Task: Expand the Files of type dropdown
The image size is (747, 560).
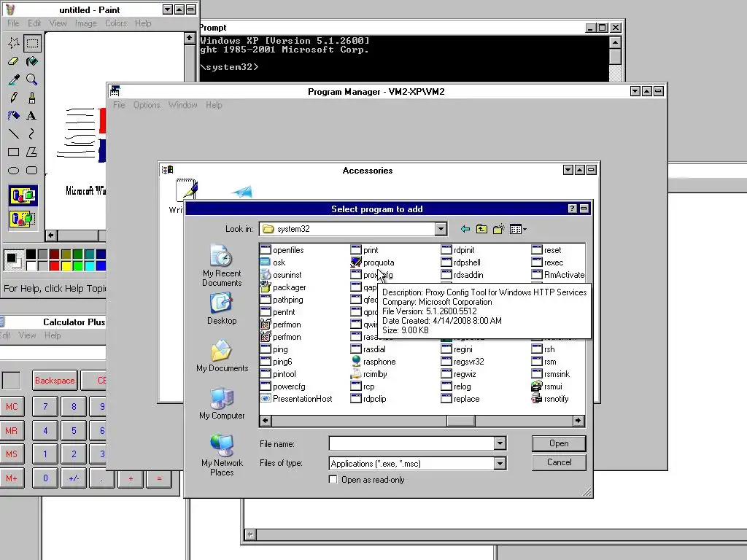Action: [500, 463]
